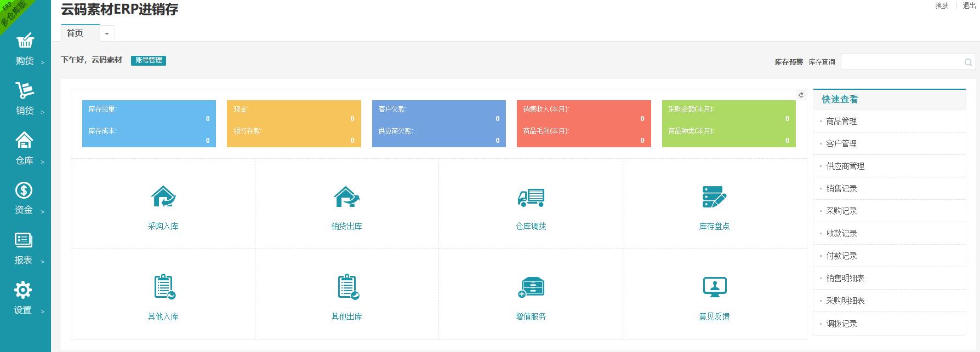980x352 pixels.
Task: Click the 仓库调拨 warehouse transfer truck icon
Action: [531, 197]
